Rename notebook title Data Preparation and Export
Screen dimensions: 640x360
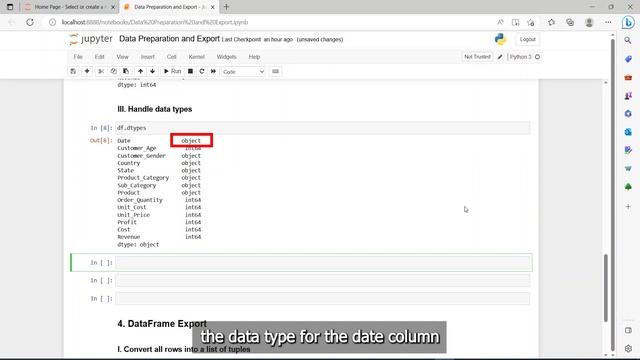[x=169, y=39]
